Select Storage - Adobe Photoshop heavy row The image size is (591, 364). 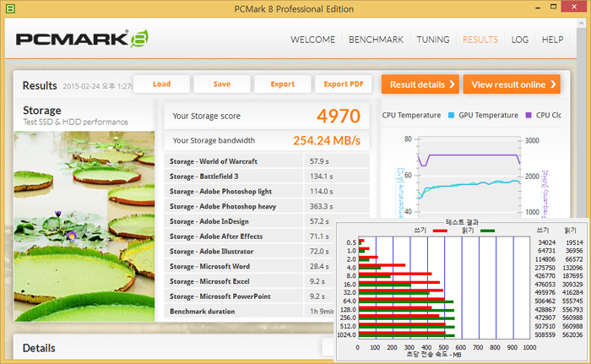[x=267, y=206]
